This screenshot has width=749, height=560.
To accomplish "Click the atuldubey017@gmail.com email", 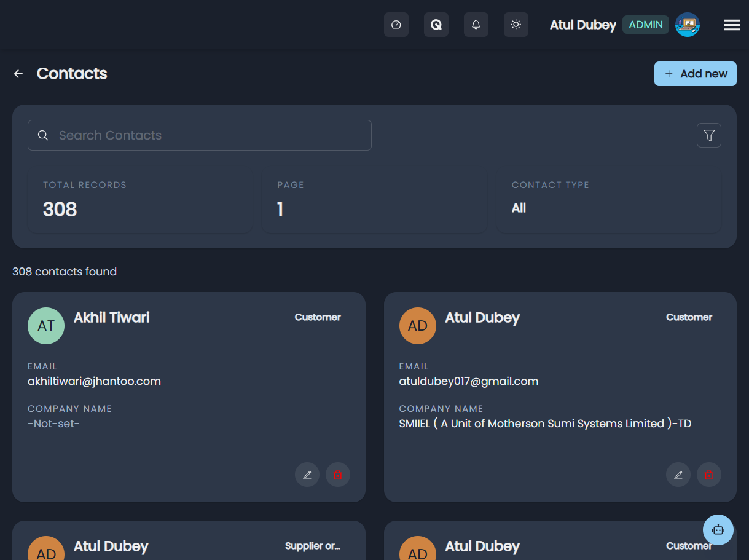I will point(469,381).
